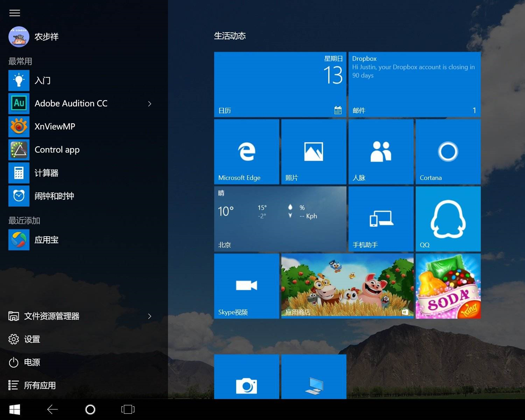Open the 人脉 people tile
The image size is (525, 420).
[381, 152]
